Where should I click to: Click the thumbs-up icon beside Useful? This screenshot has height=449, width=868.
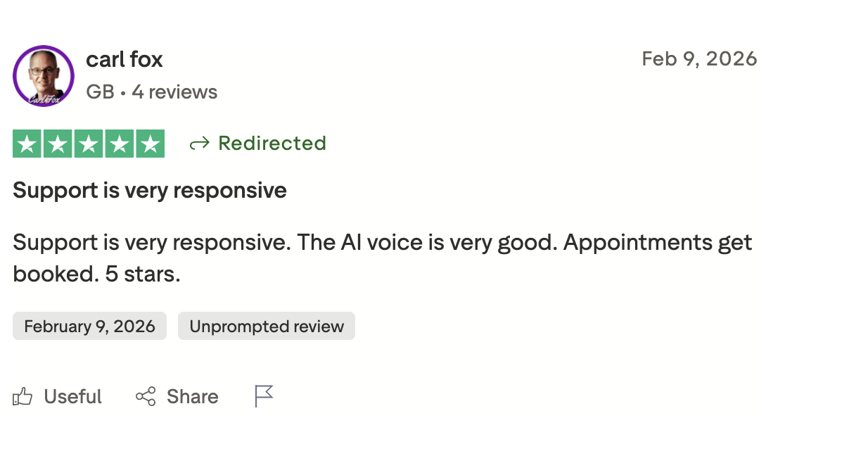point(23,397)
